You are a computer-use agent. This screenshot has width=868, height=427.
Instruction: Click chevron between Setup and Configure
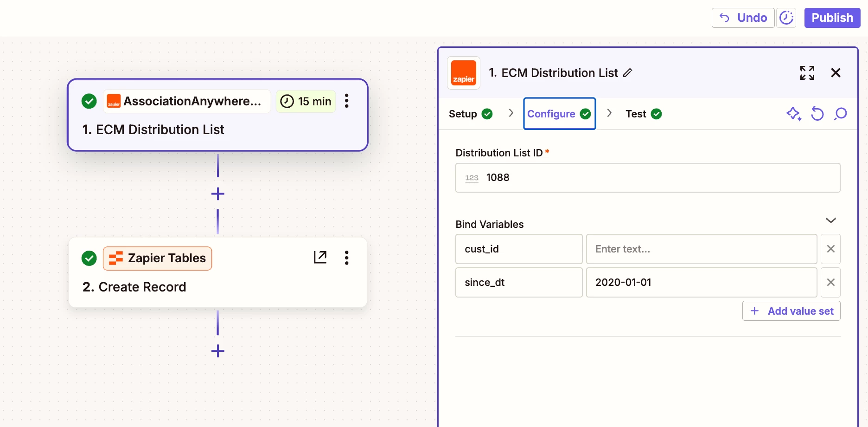tap(511, 113)
